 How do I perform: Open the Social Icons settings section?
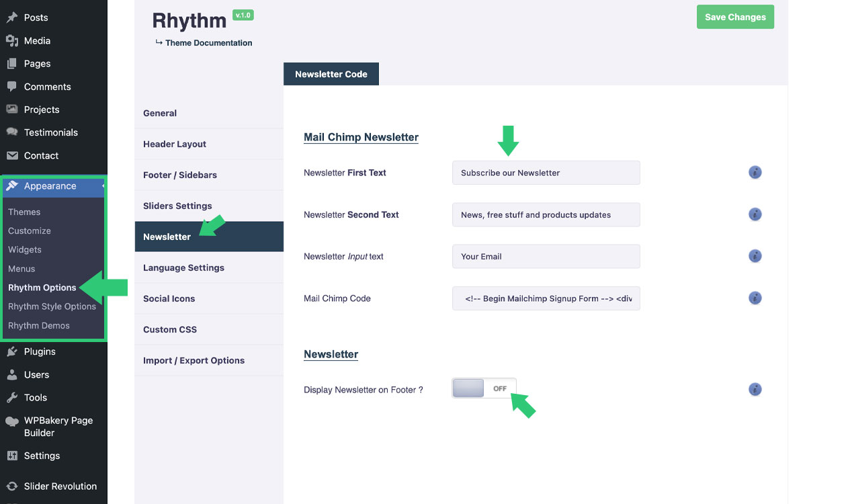coord(169,298)
